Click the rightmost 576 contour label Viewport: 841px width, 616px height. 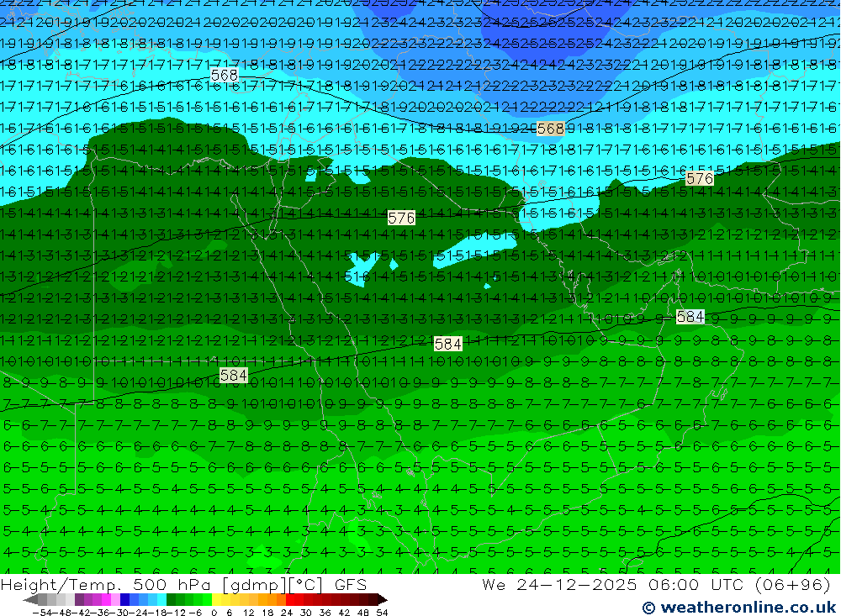pos(700,178)
